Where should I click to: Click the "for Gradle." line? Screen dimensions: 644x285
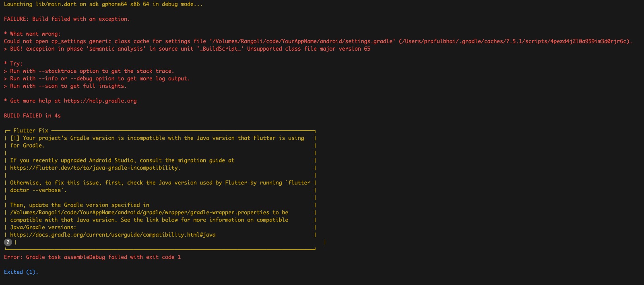point(27,146)
